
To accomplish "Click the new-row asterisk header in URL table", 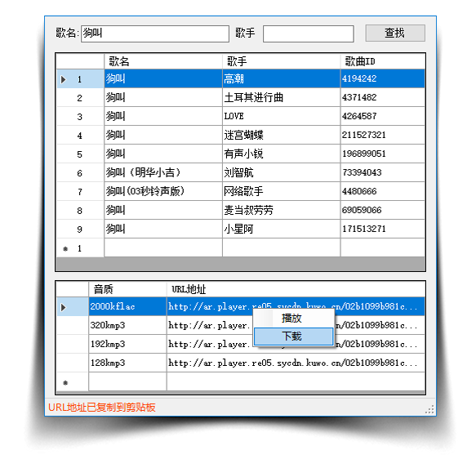I will pos(72,382).
